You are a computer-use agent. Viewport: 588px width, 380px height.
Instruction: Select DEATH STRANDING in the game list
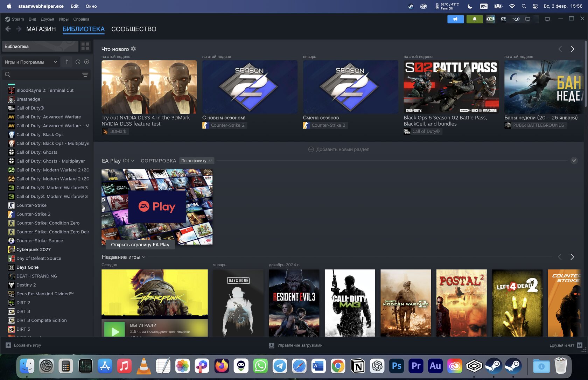37,276
